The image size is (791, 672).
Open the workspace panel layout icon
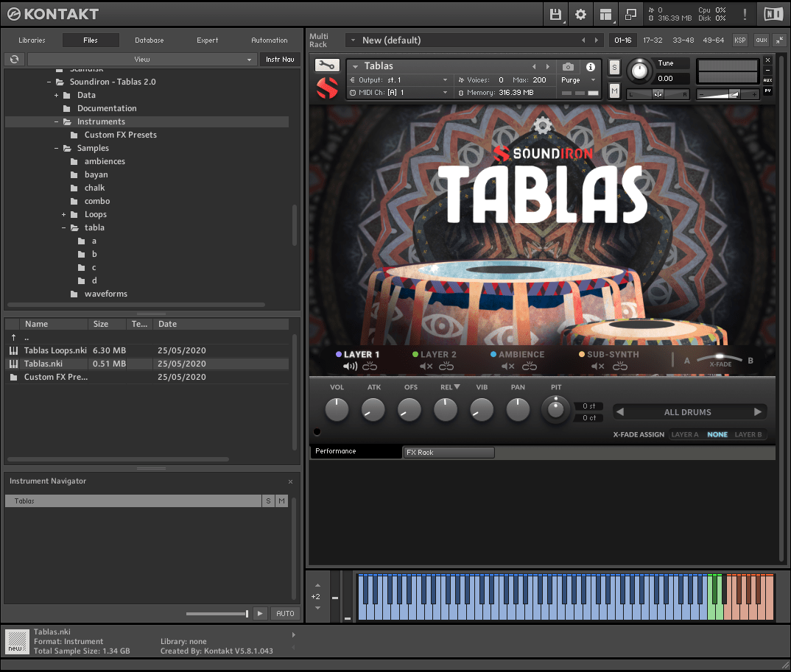click(x=606, y=15)
